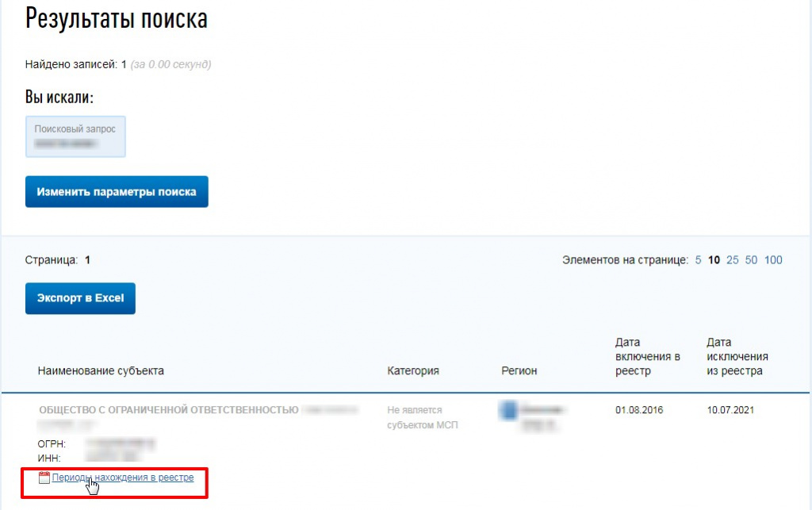Choose 50 elements per page
The image size is (812, 510).
pos(751,259)
